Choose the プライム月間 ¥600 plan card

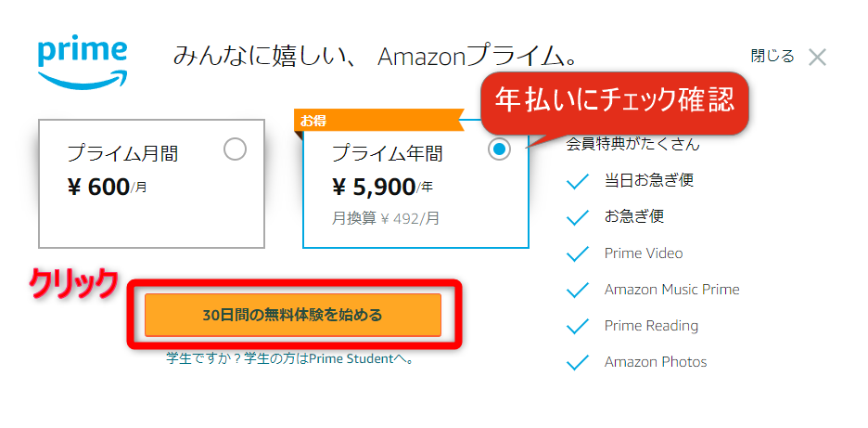click(x=151, y=184)
